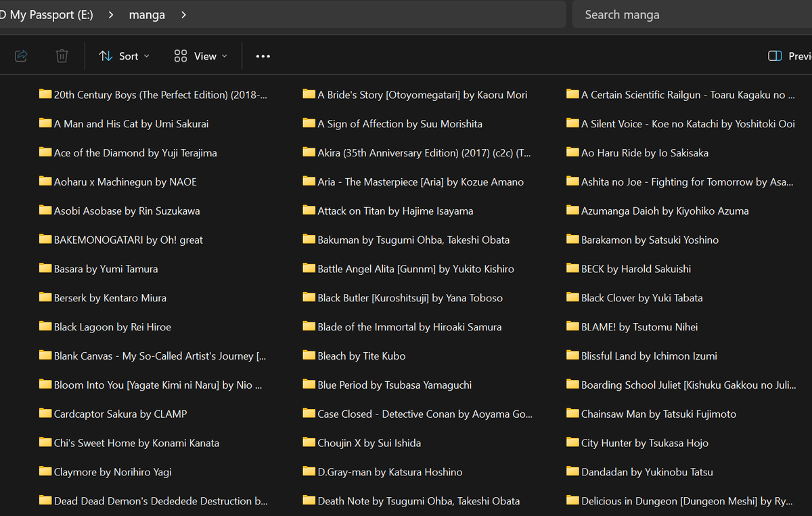Click the Delete trash can icon
The width and height of the screenshot is (812, 516).
coord(62,56)
